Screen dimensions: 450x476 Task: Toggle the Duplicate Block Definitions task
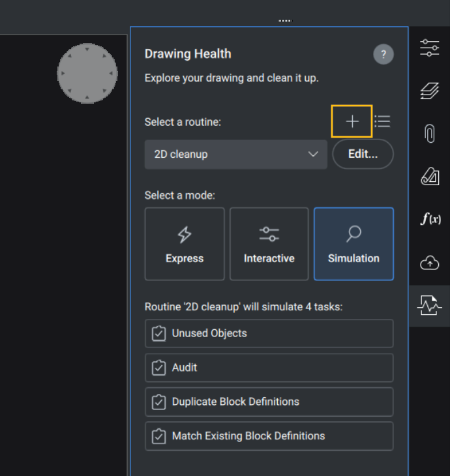click(x=269, y=402)
